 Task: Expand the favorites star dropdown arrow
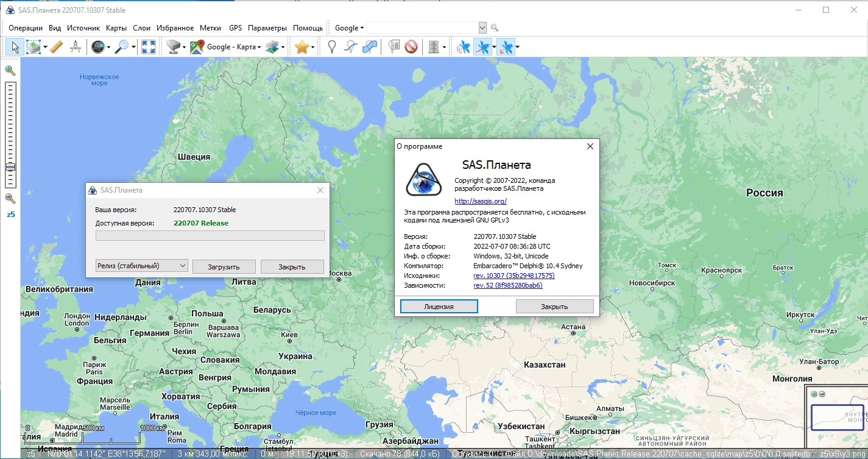coord(313,47)
